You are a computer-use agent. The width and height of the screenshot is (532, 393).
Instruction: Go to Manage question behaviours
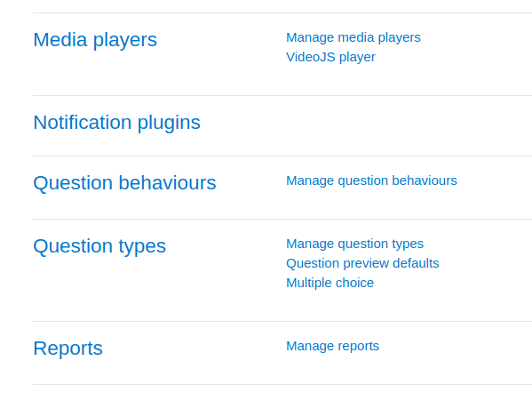tap(371, 180)
